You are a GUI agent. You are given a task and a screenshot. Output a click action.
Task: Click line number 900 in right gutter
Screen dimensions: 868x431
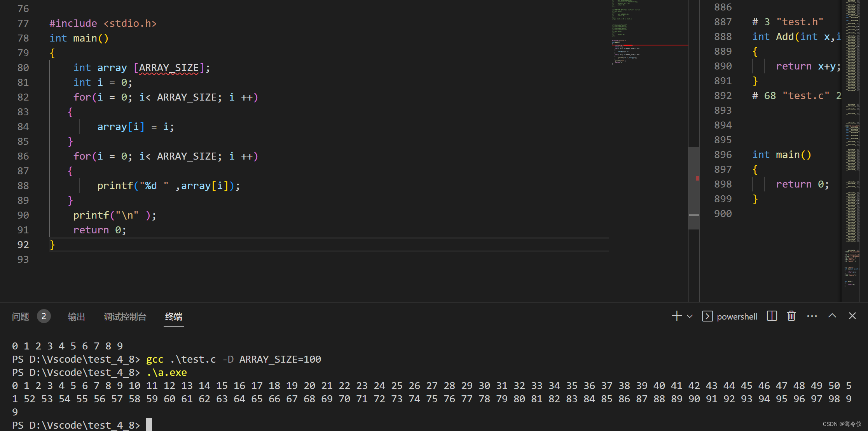tap(723, 214)
